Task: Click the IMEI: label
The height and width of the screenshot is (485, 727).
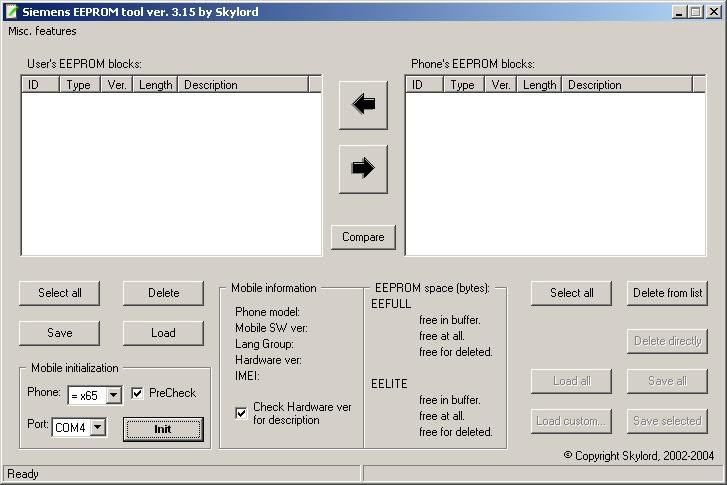Action: (x=247, y=376)
